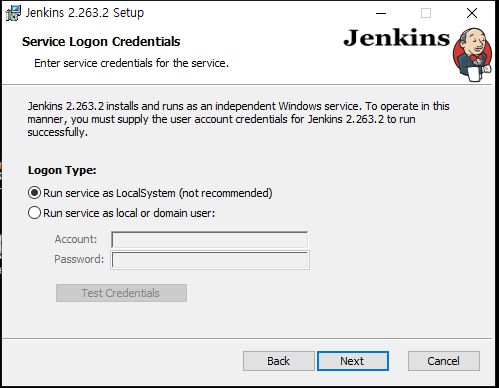Click the Password label
Image resolution: width=499 pixels, height=388 pixels.
click(x=79, y=259)
